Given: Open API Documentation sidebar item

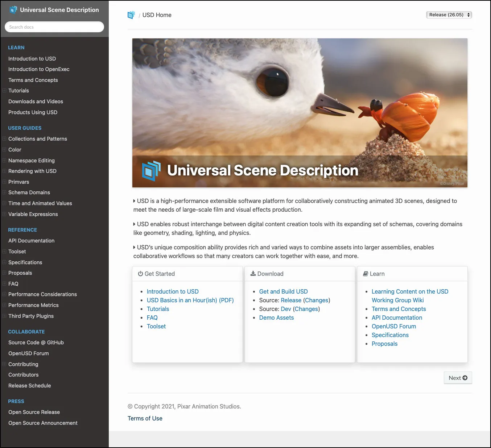Looking at the screenshot, I should [31, 241].
